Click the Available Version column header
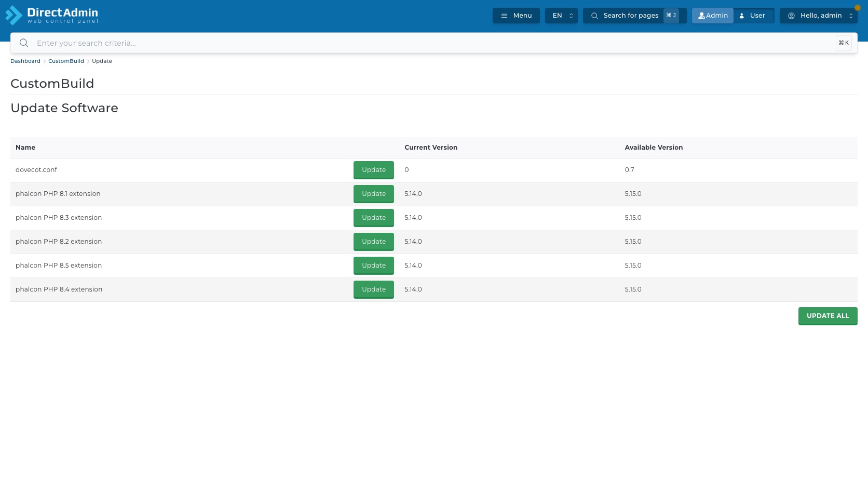The image size is (868, 489). click(654, 148)
